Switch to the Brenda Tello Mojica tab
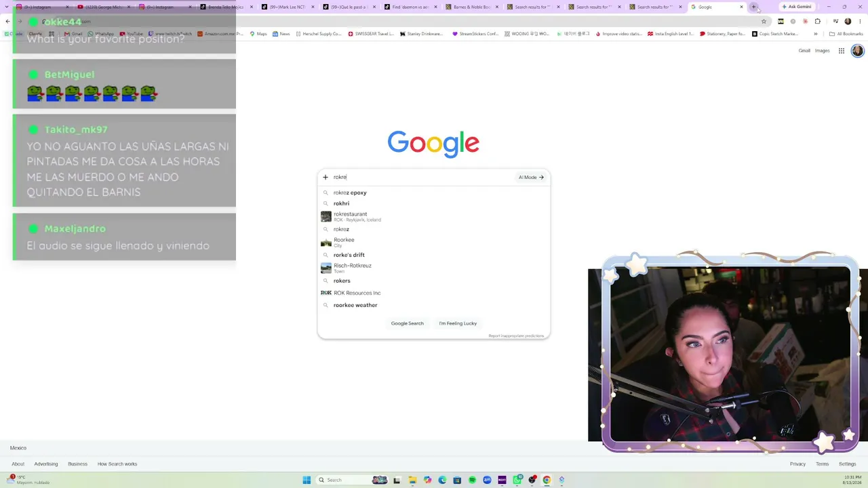 tap(226, 7)
